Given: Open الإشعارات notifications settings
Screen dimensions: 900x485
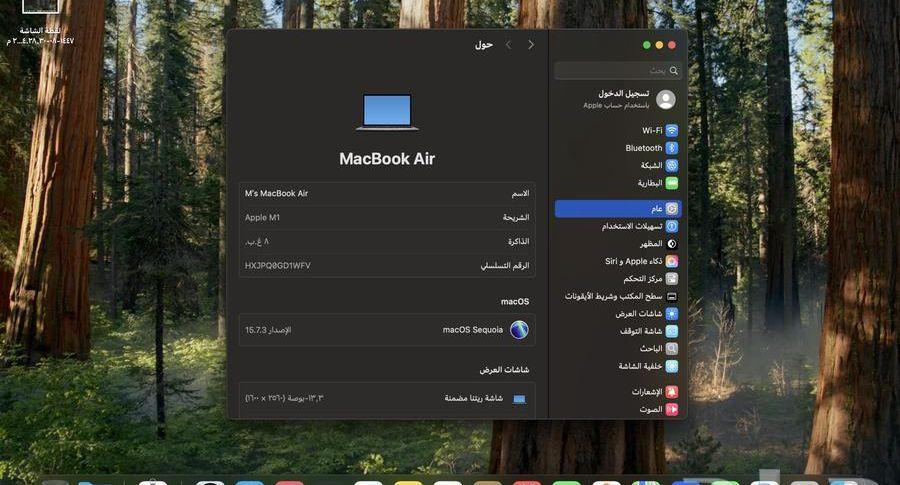Looking at the screenshot, I should pyautogui.click(x=618, y=392).
